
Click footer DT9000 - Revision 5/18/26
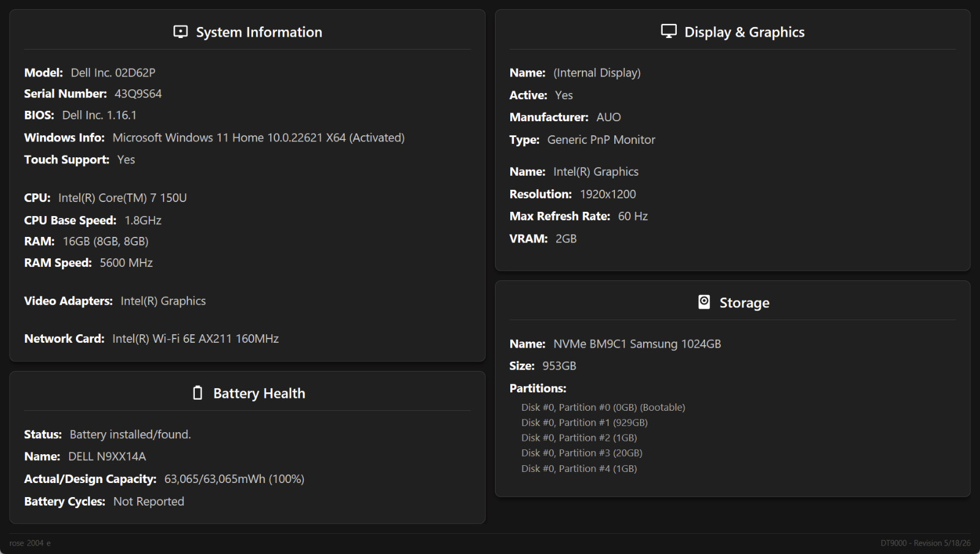click(925, 543)
